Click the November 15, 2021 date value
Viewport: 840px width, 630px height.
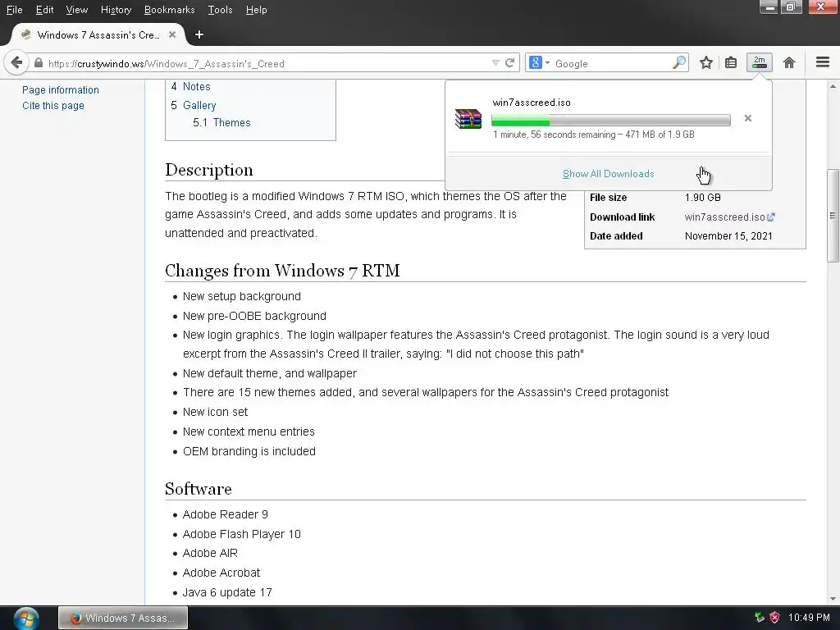coord(728,236)
